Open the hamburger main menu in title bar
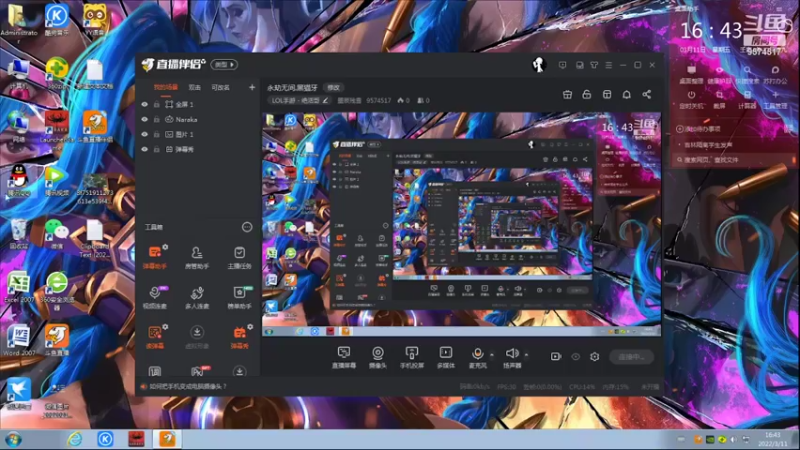 pyautogui.click(x=609, y=65)
